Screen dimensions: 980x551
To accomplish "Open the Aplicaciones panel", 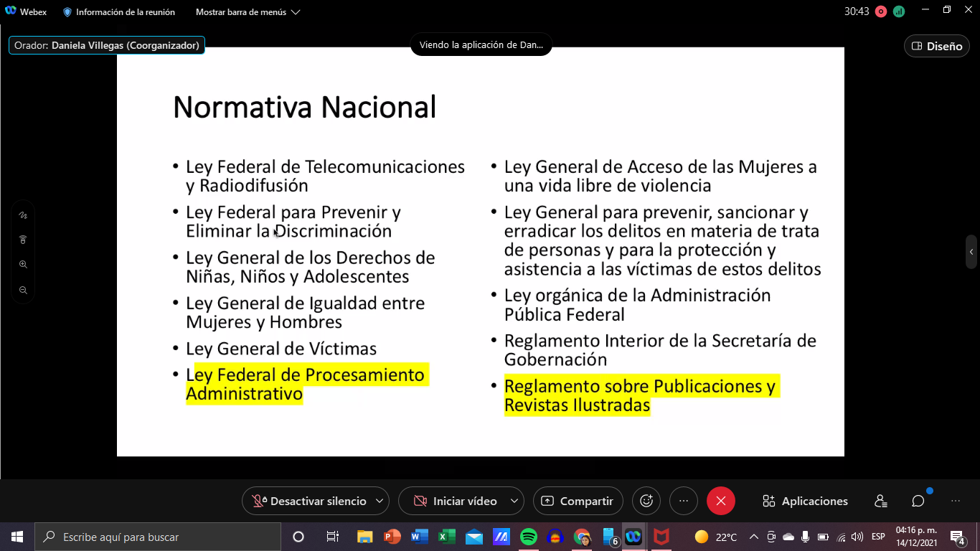I will click(x=805, y=501).
